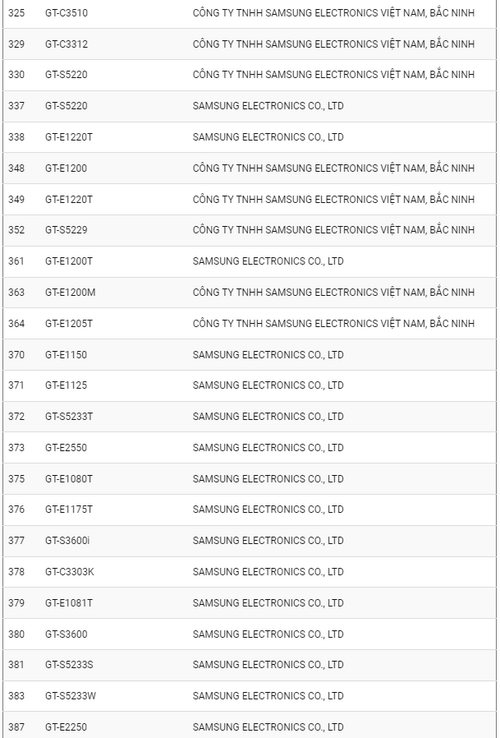The width and height of the screenshot is (500, 738).
Task: Click the GT-E1200T row
Action: (x=250, y=262)
